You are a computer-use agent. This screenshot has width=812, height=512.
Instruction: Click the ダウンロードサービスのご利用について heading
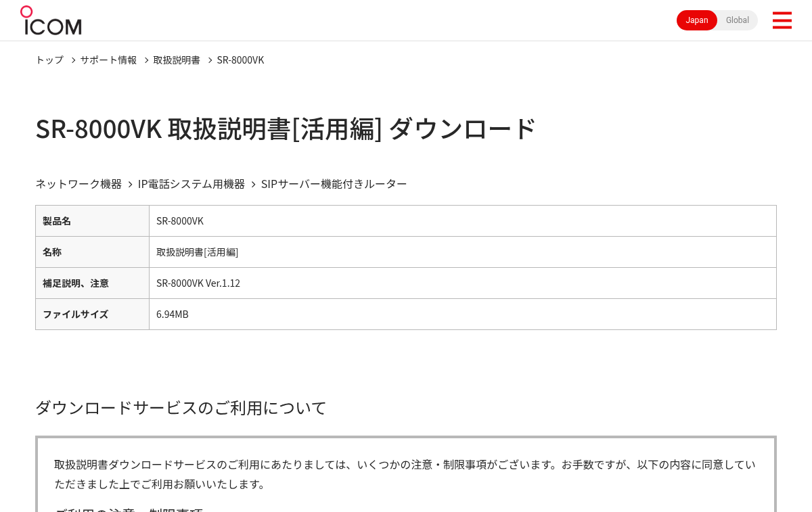click(x=181, y=408)
